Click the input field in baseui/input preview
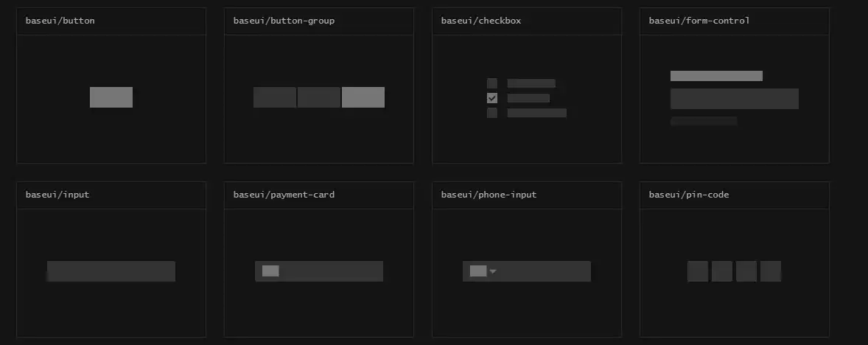Viewport: 868px width, 345px height. pos(111,271)
